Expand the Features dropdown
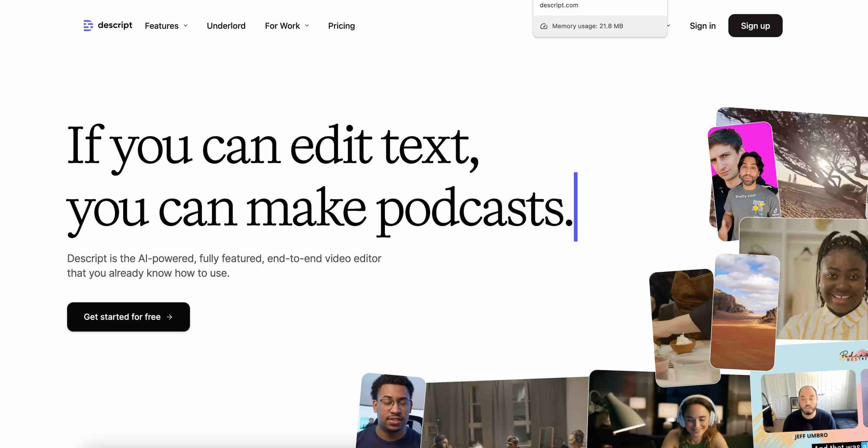The width and height of the screenshot is (868, 448). [x=166, y=26]
